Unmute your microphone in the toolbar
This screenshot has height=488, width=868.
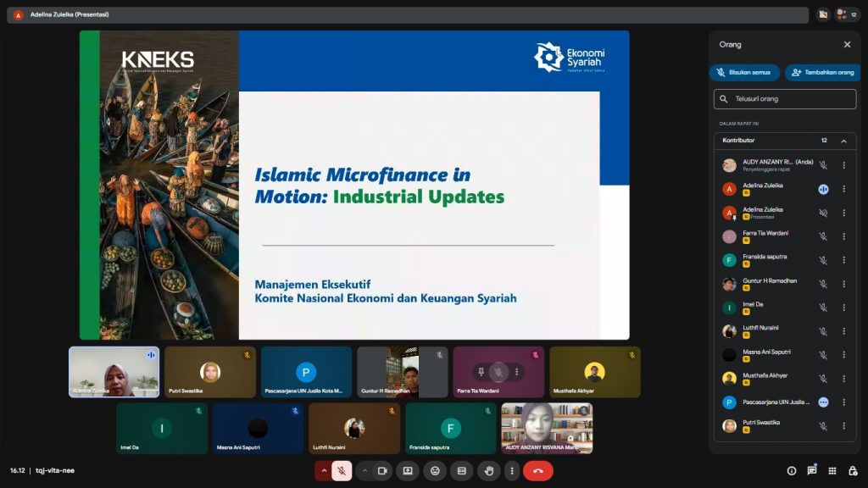click(x=342, y=471)
